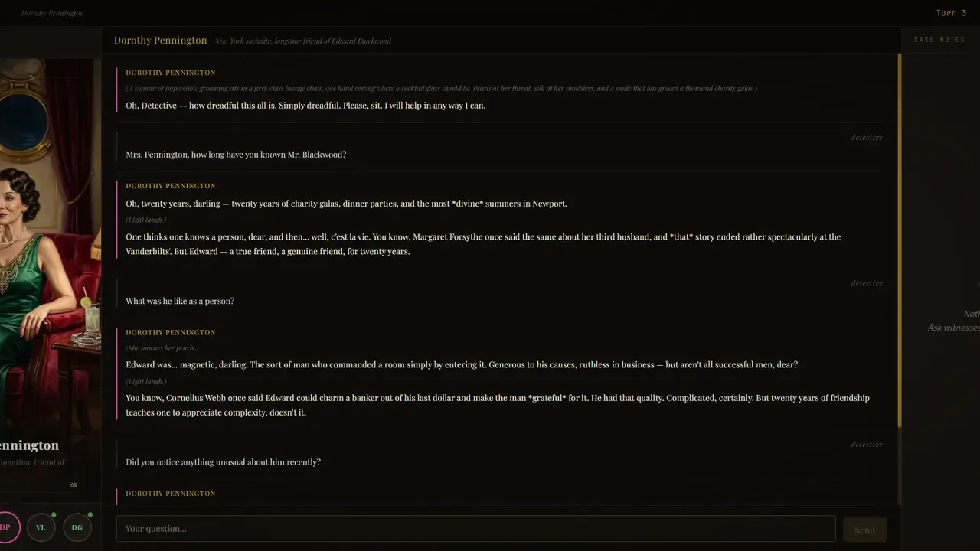The height and width of the screenshot is (551, 980).
Task: Switch to the DG witness avatar
Action: coord(77,527)
